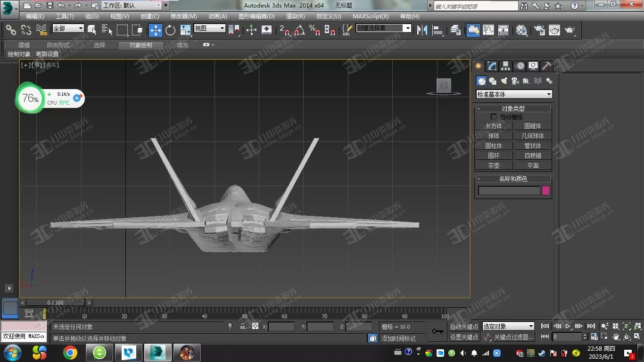Open reference coordinate system dropdown 视图
The image size is (644, 362).
[x=210, y=28]
